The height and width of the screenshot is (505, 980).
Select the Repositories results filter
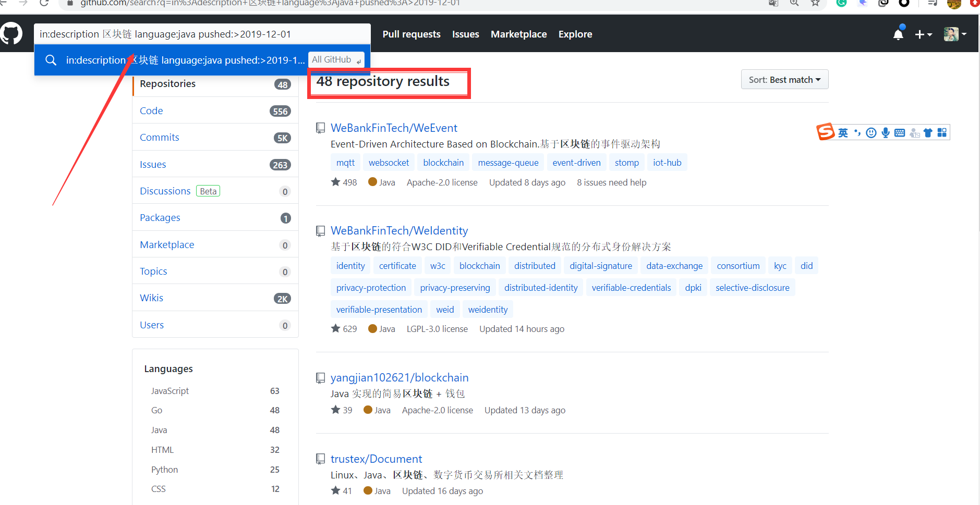215,84
